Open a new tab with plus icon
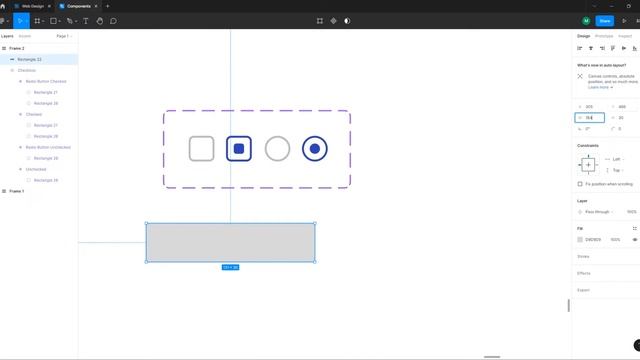This screenshot has width=640, height=360. click(x=107, y=6)
